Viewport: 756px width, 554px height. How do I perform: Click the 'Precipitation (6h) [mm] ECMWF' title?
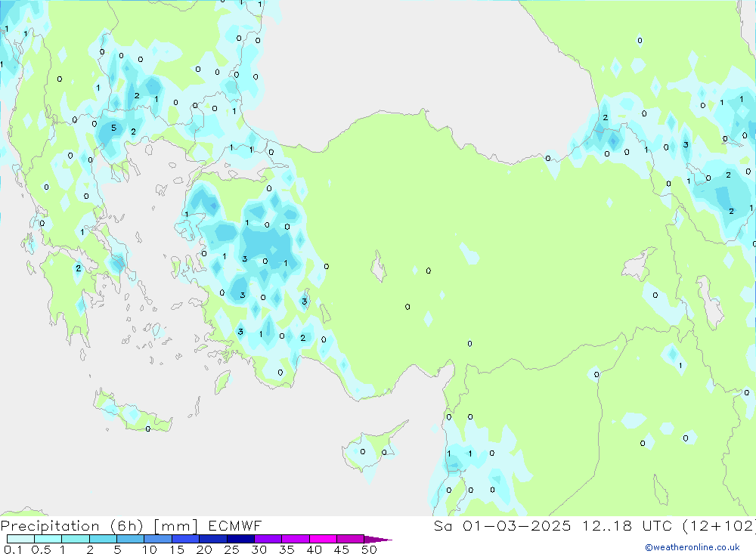coord(131,525)
